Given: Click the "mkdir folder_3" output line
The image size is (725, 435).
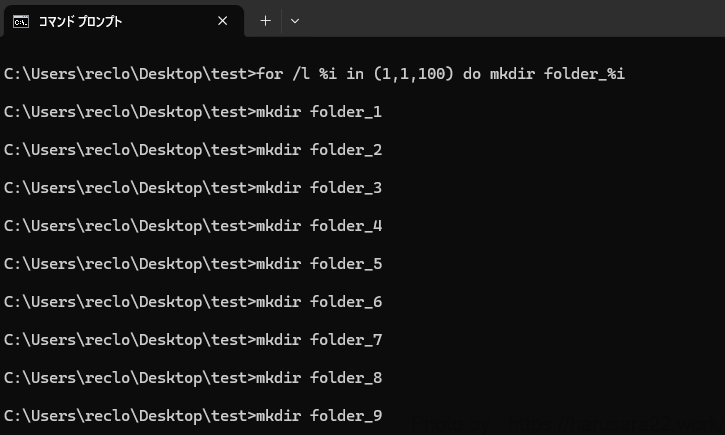Looking at the screenshot, I should 319,188.
